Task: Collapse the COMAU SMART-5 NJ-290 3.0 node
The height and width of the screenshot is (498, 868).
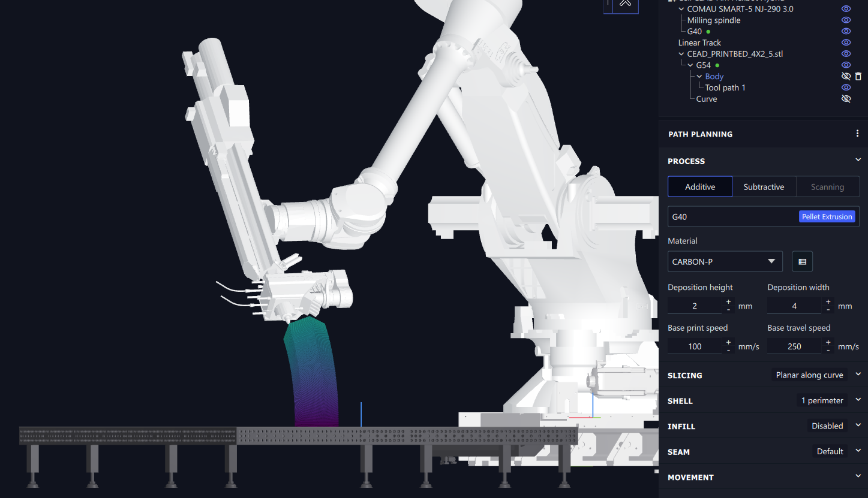Action: (681, 9)
